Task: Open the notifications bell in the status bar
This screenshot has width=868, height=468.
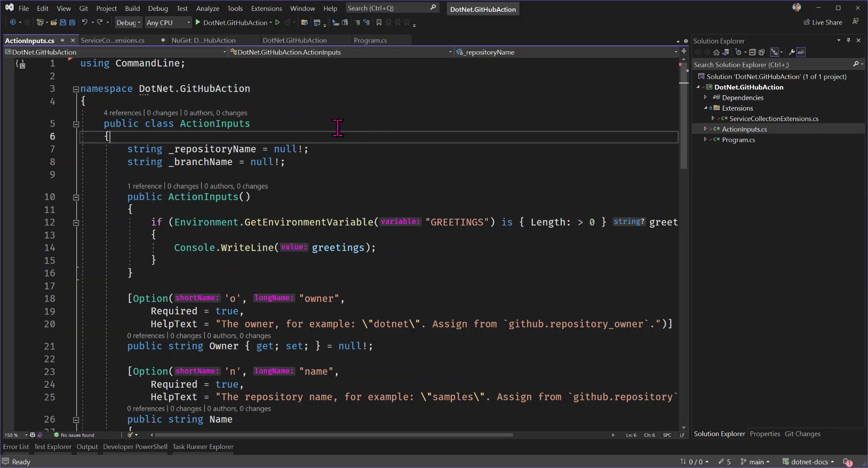Action: 847,462
